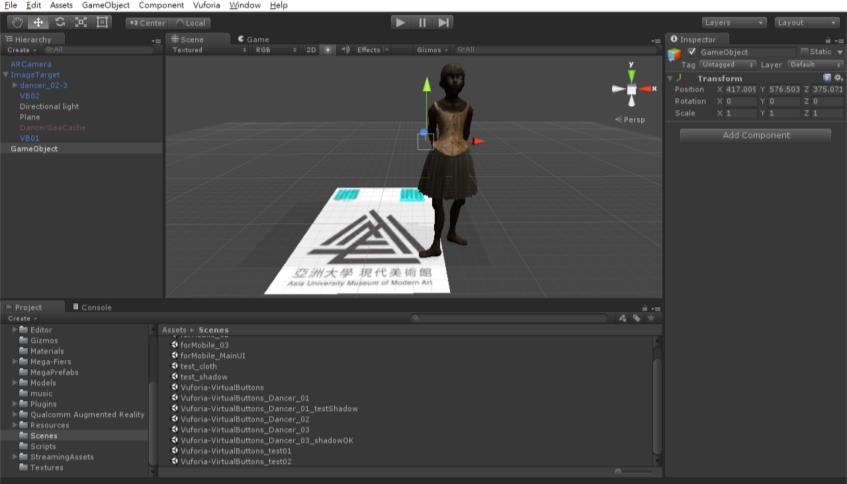This screenshot has width=847, height=484.
Task: Select ARCamera in Hierarchy
Action: pyautogui.click(x=31, y=64)
